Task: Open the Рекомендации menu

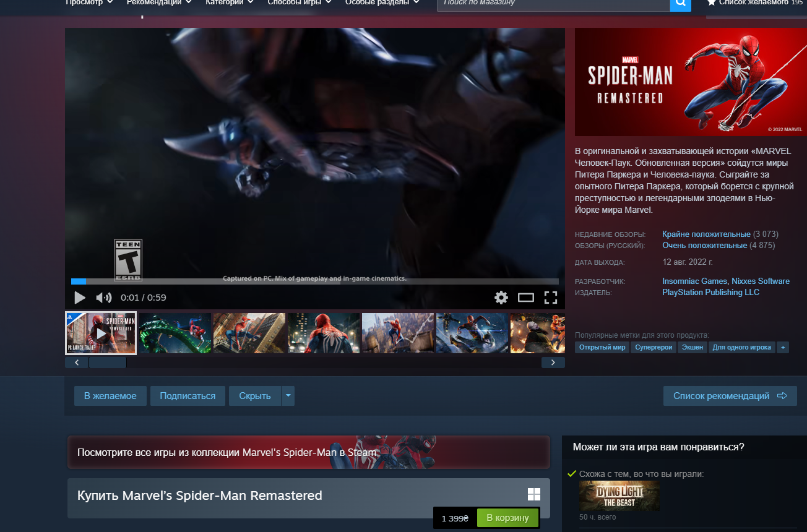Action: coord(160,2)
